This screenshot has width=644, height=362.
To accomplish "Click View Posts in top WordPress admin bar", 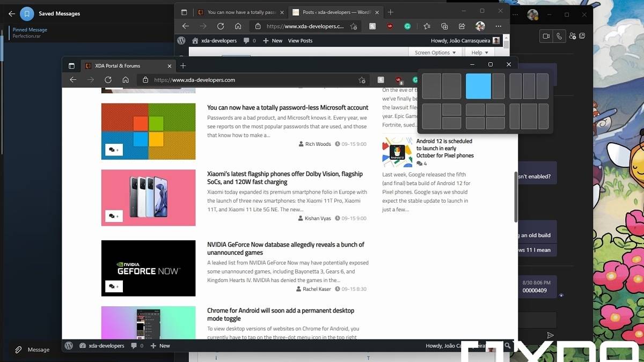I will point(300,41).
